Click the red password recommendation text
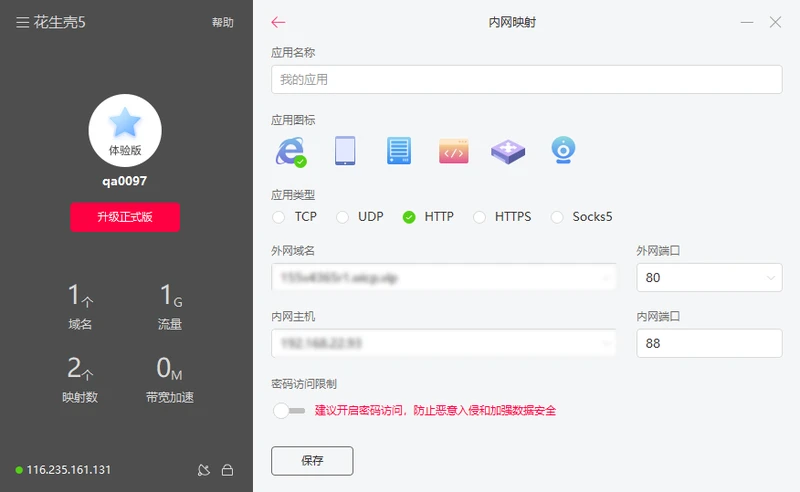Image resolution: width=800 pixels, height=492 pixels. click(435, 410)
